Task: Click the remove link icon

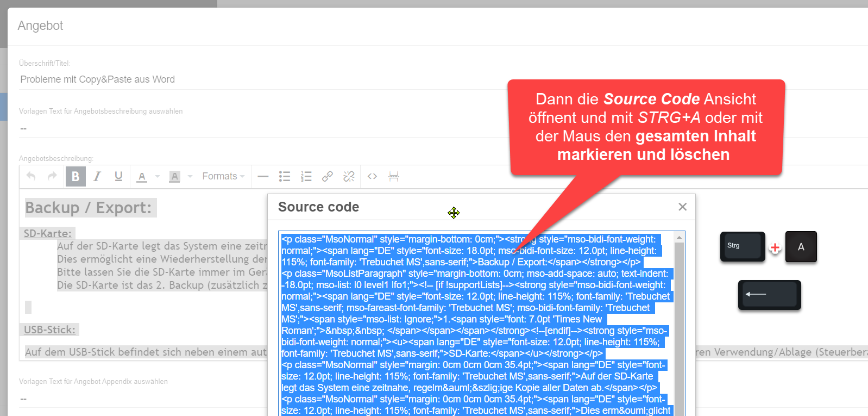Action: (x=349, y=176)
